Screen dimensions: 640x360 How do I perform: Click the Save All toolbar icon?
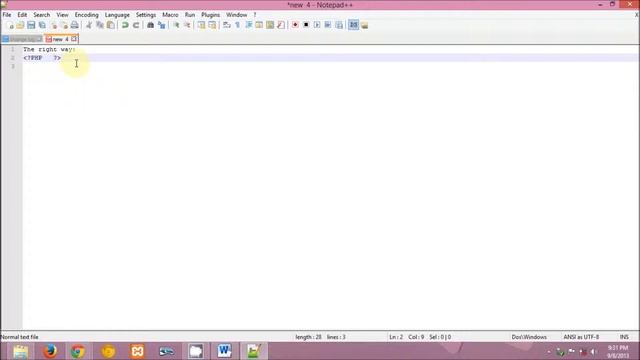pyautogui.click(x=42, y=25)
